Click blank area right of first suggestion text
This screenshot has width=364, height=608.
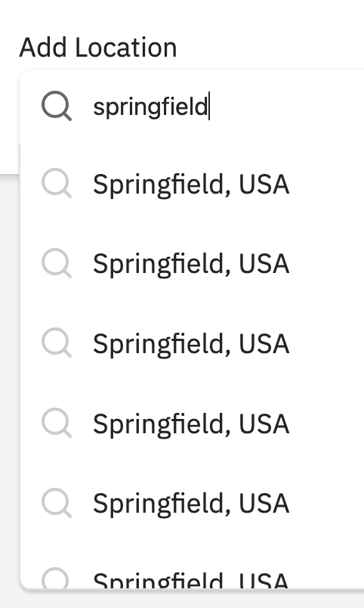click(327, 184)
